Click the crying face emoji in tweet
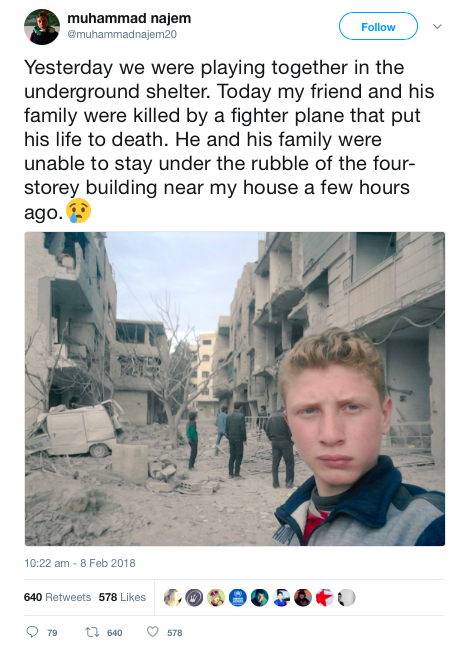 [x=79, y=211]
